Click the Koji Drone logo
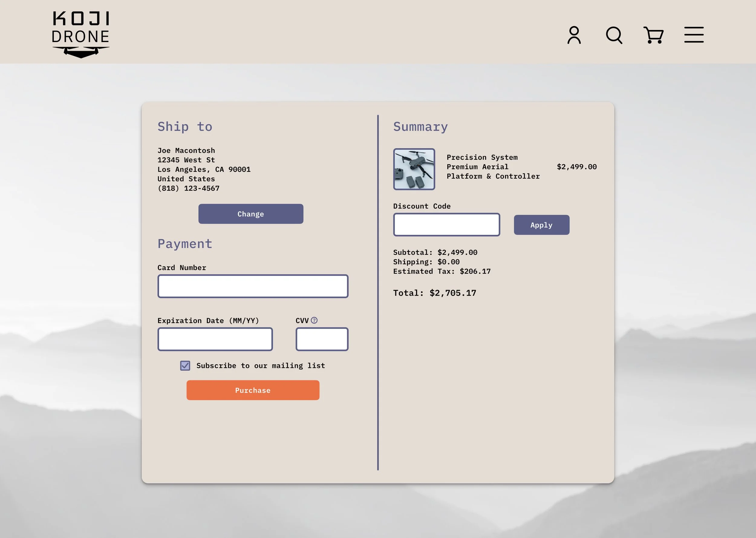Screen dimensions: 756x538 pos(81,34)
